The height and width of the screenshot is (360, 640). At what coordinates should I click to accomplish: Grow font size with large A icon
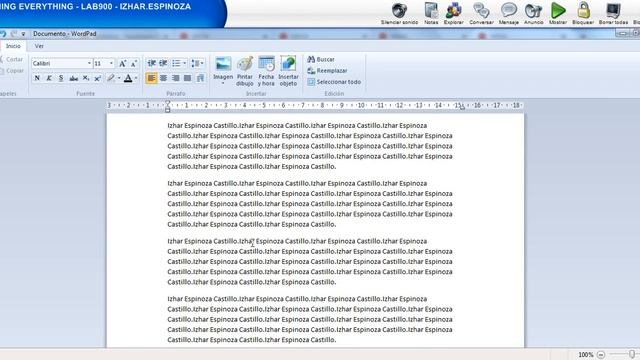122,63
